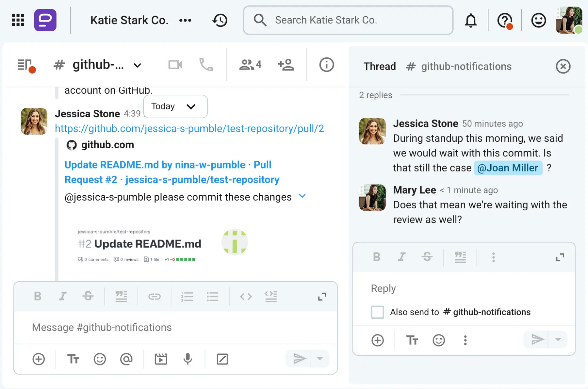
Task: Click the Search Katie Stark Co. field
Action: pos(348,20)
